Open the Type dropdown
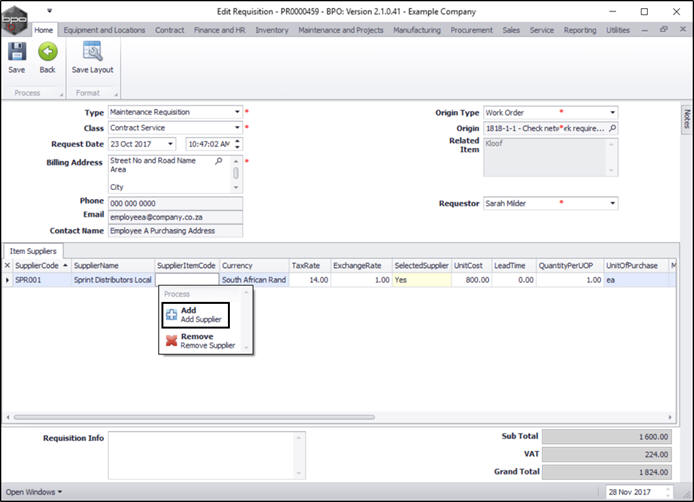The height and width of the screenshot is (502, 694). pyautogui.click(x=237, y=112)
